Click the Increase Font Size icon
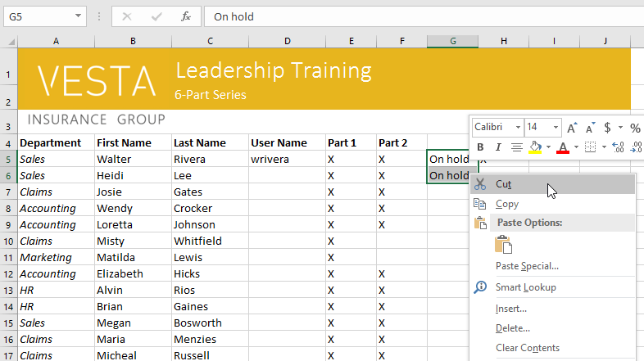The width and height of the screenshot is (644, 361). [x=572, y=128]
